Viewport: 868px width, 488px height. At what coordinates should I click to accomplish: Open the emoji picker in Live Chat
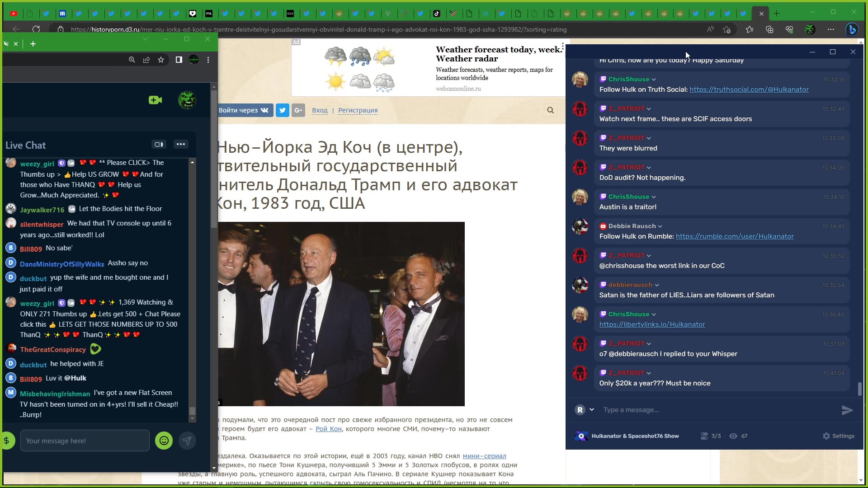point(164,441)
